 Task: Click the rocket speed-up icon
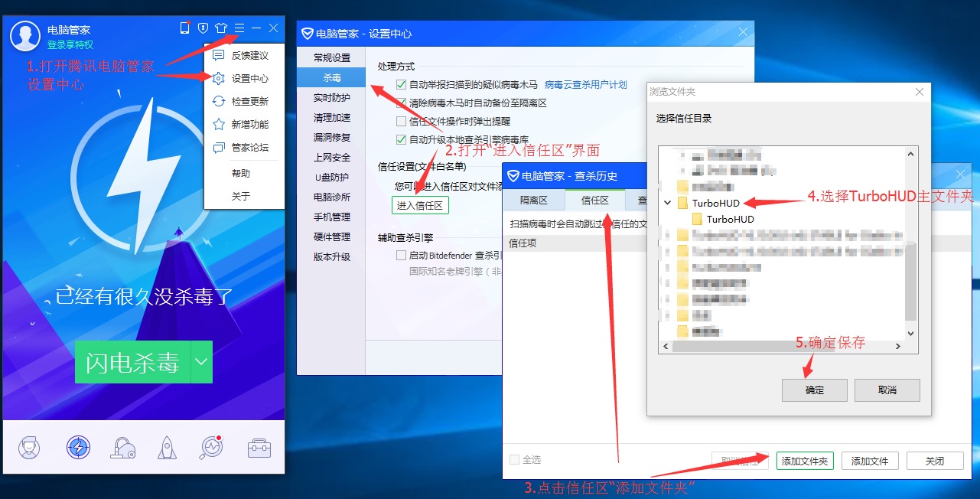[168, 447]
